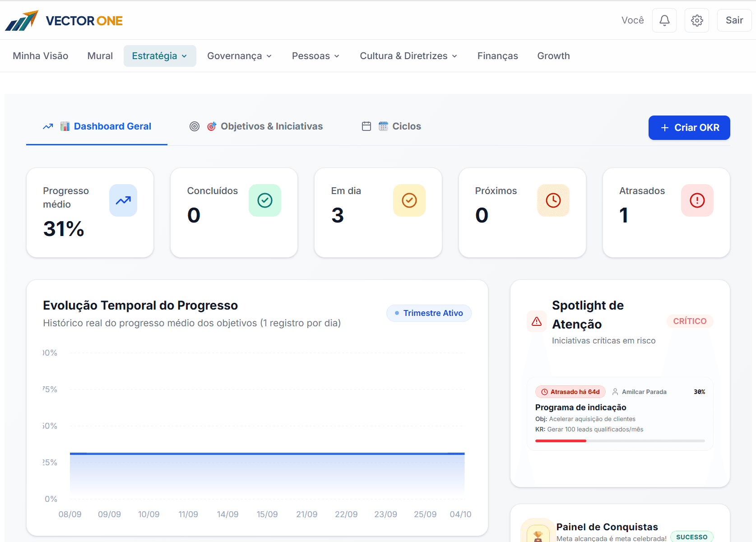Click the 30% progress value

click(x=699, y=392)
